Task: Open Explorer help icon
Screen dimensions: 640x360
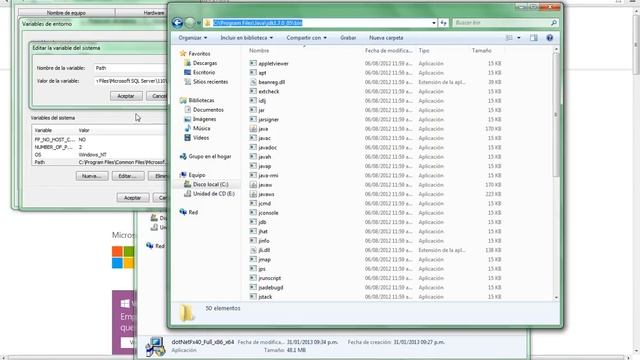Action: 550,38
